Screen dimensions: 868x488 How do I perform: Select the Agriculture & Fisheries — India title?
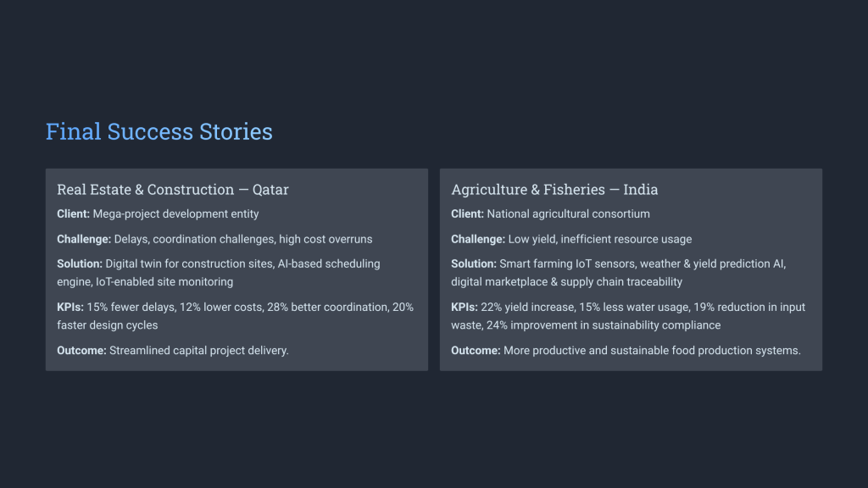coord(554,190)
